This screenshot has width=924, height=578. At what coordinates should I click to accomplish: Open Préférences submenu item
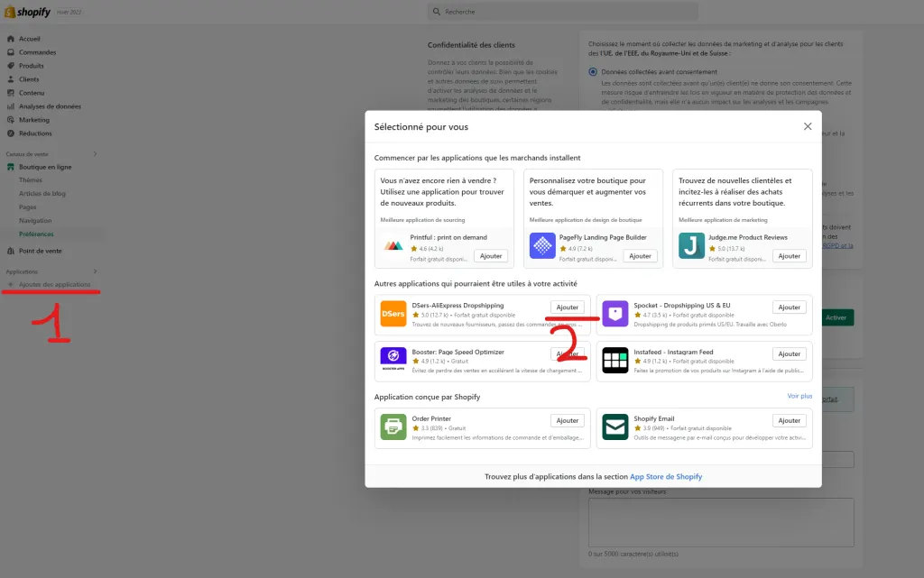coord(36,234)
